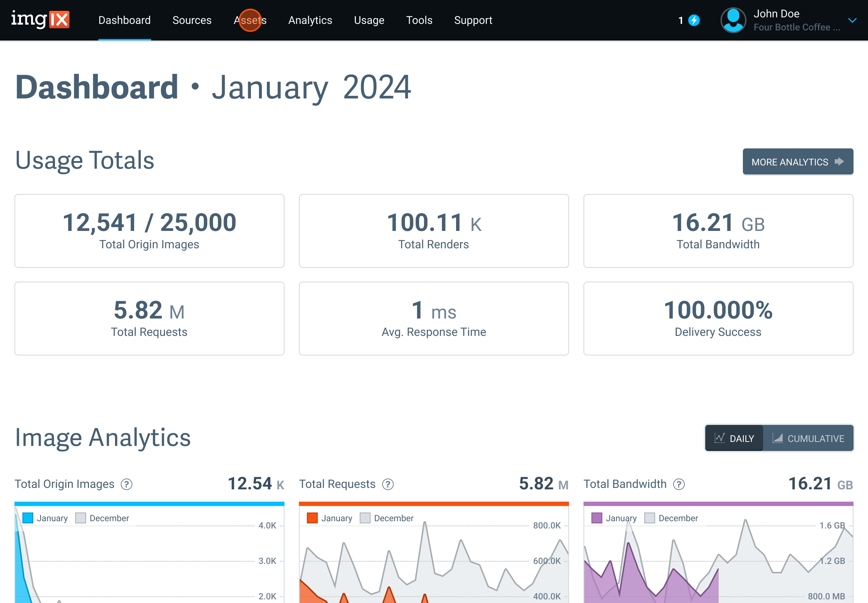Go to the Sources tab
868x603 pixels.
tap(192, 20)
